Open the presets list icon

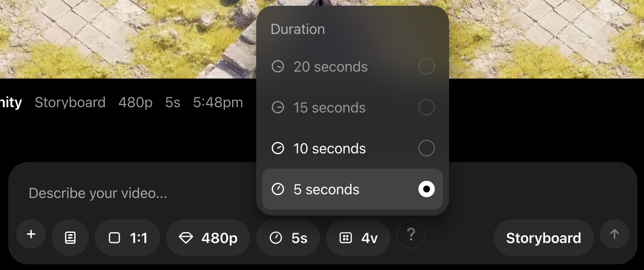point(70,238)
